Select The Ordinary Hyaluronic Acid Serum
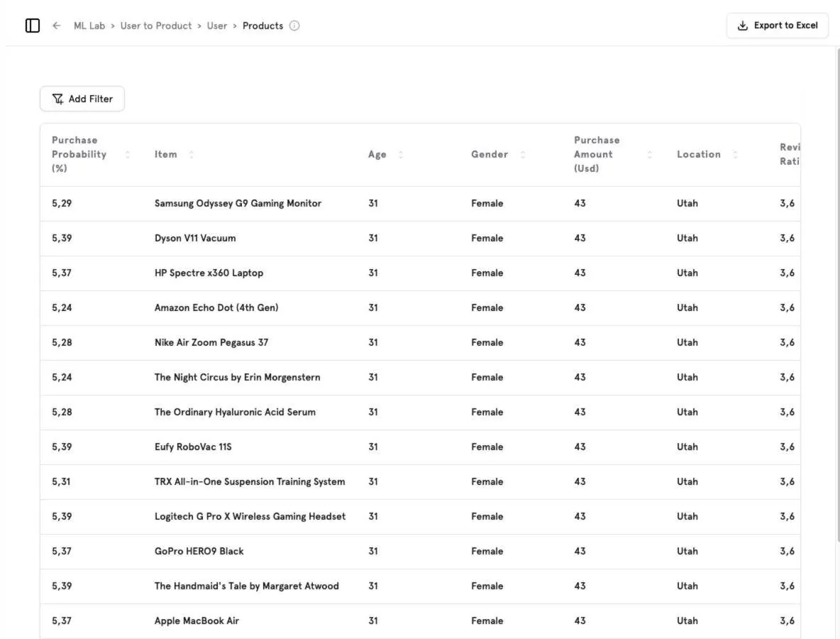Viewport: 840px width, 639px height. [235, 413]
